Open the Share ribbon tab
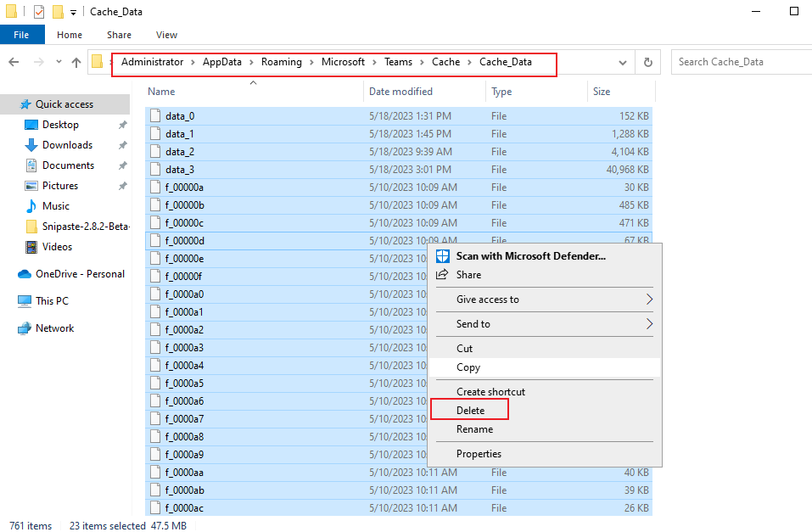 119,35
